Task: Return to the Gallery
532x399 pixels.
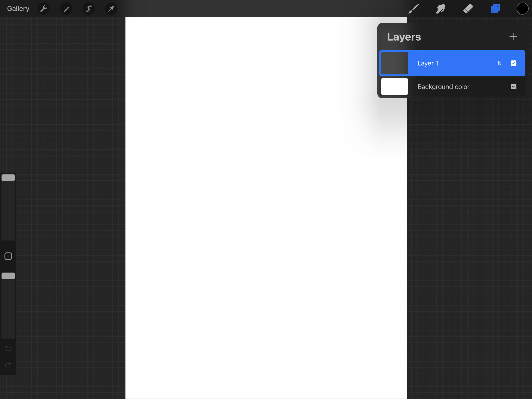Action: pyautogui.click(x=18, y=9)
